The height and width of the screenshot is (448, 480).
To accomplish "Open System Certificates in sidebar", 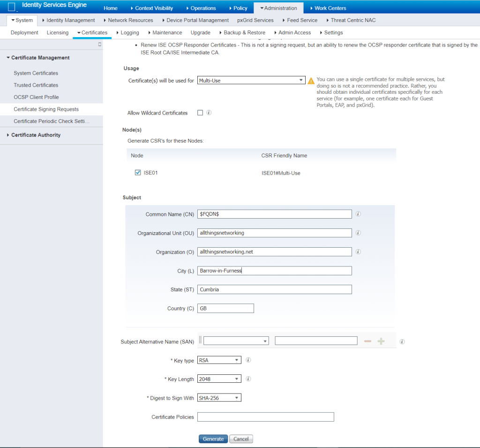I will pos(36,73).
